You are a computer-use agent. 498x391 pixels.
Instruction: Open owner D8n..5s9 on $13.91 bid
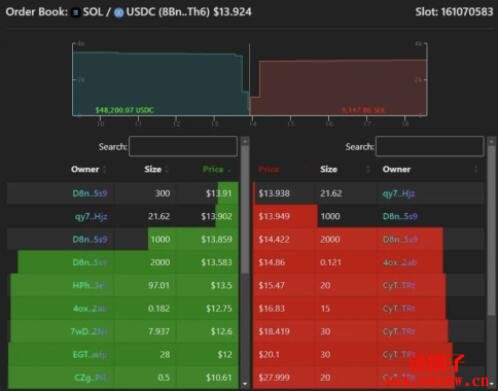(x=90, y=193)
